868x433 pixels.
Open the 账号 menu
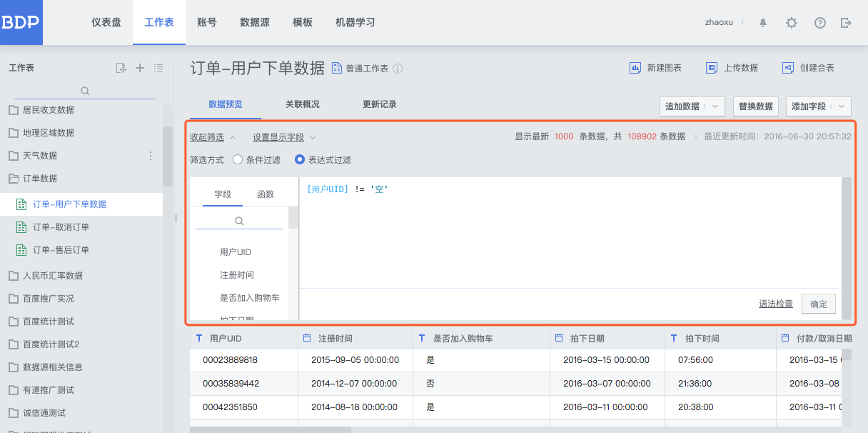tap(207, 22)
